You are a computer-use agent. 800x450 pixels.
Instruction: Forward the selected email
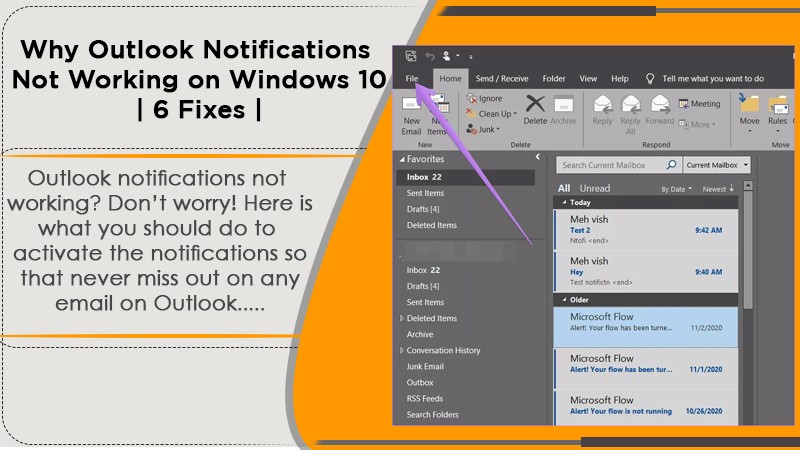659,110
